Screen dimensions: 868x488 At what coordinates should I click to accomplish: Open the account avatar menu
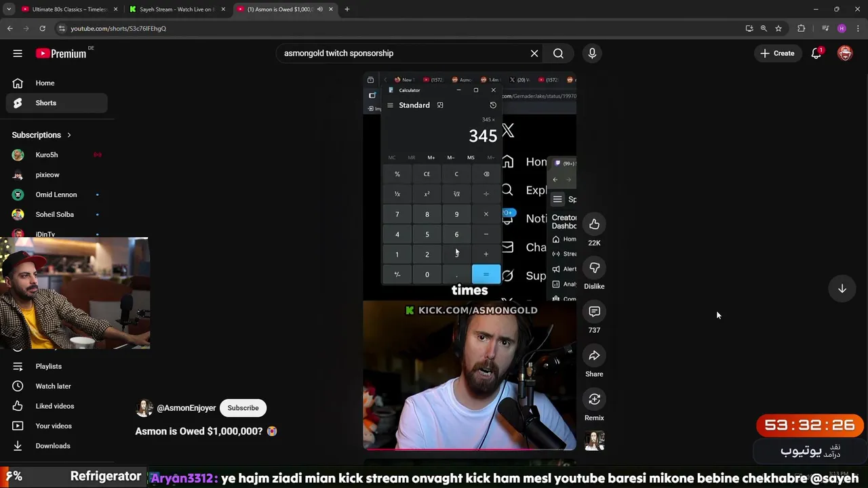click(x=845, y=54)
